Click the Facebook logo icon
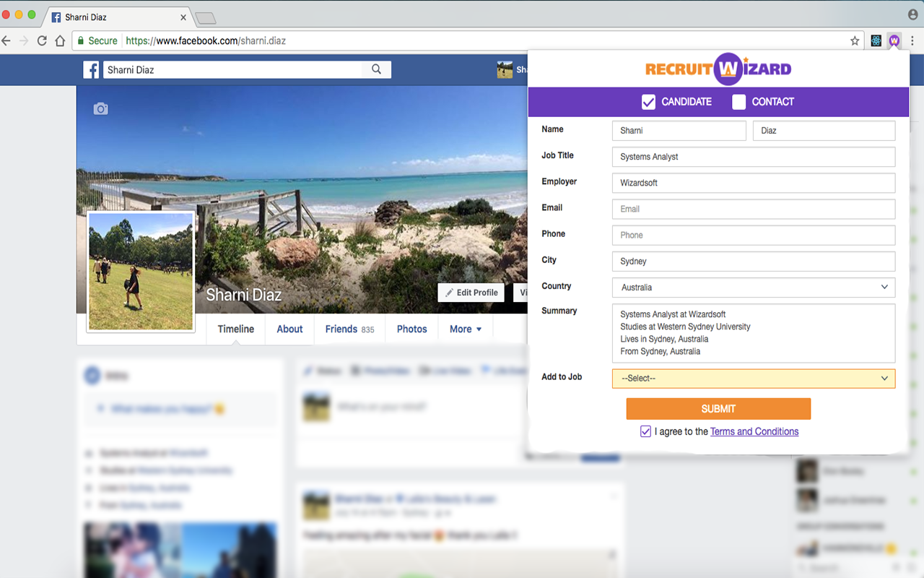 coord(91,69)
